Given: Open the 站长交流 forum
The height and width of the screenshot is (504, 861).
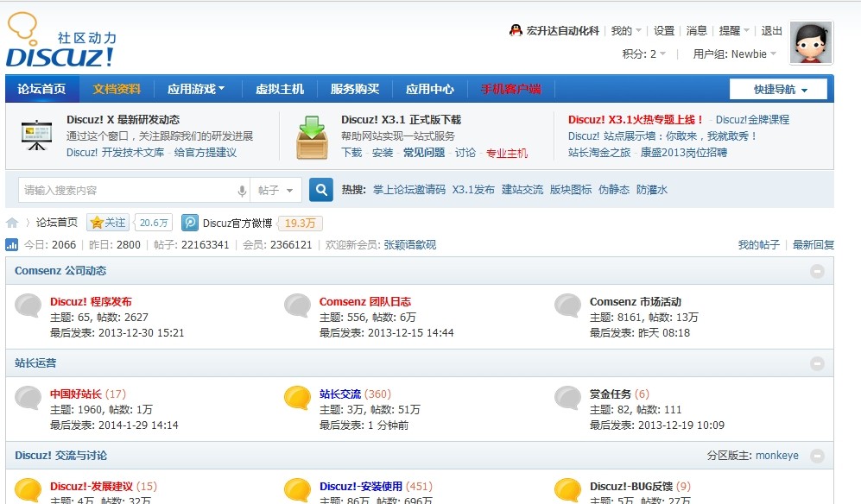Looking at the screenshot, I should tap(340, 394).
